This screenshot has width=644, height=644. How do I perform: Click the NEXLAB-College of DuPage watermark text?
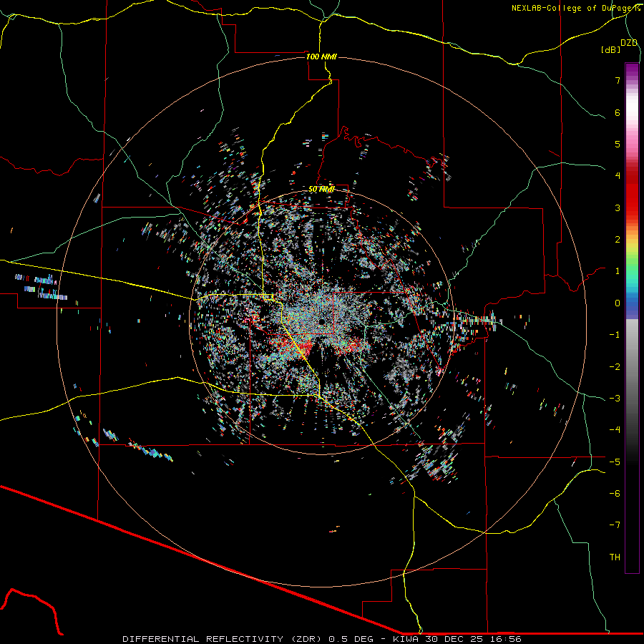pos(575,8)
